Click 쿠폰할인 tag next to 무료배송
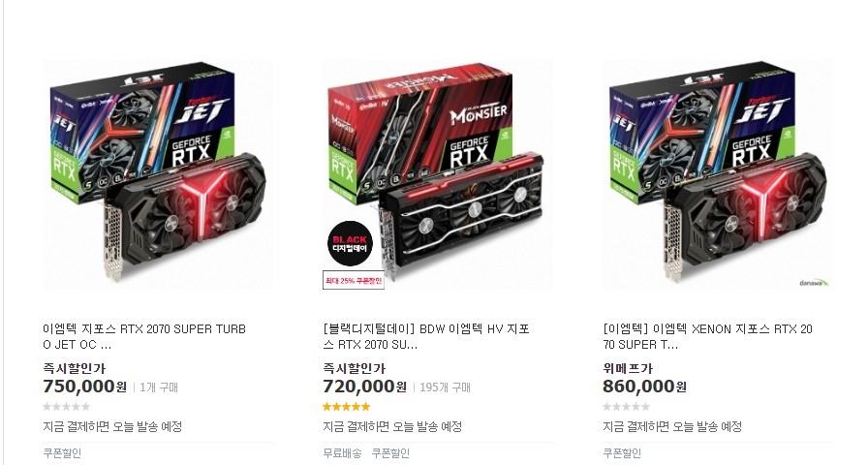This screenshot has height=465, width=868. [390, 453]
